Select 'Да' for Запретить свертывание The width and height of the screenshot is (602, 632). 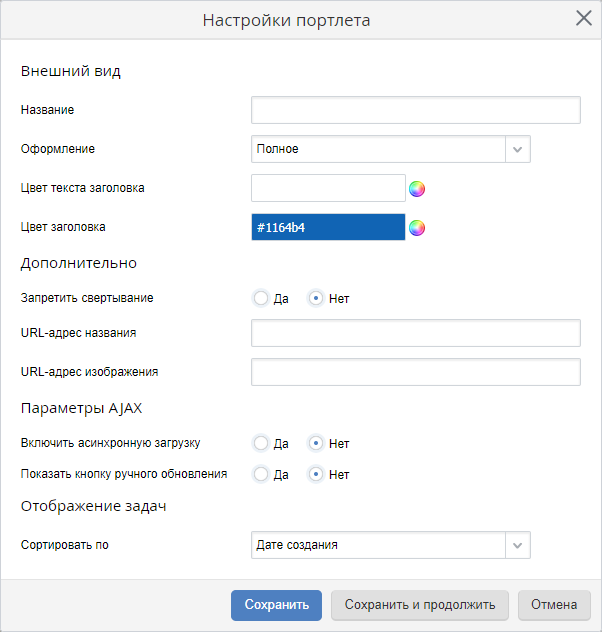(261, 298)
